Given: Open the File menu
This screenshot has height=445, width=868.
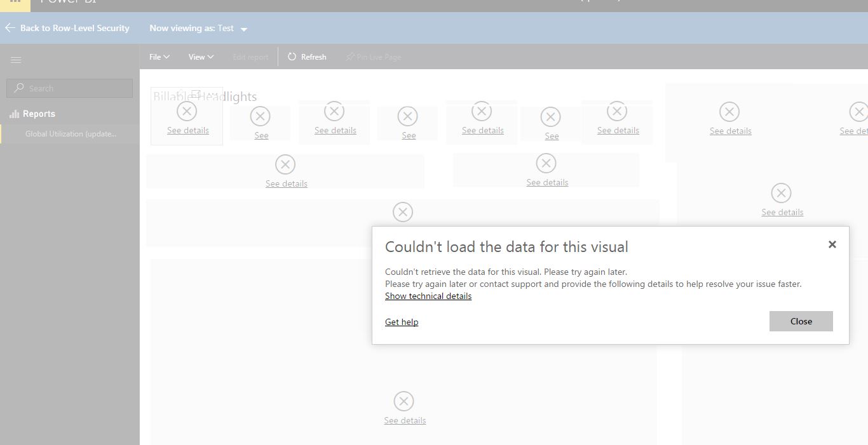Looking at the screenshot, I should click(159, 57).
